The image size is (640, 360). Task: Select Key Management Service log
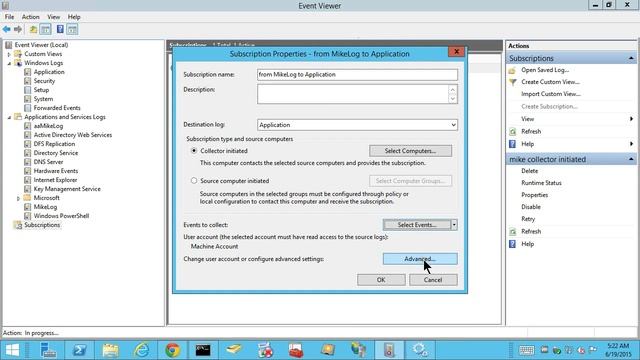pyautogui.click(x=67, y=189)
